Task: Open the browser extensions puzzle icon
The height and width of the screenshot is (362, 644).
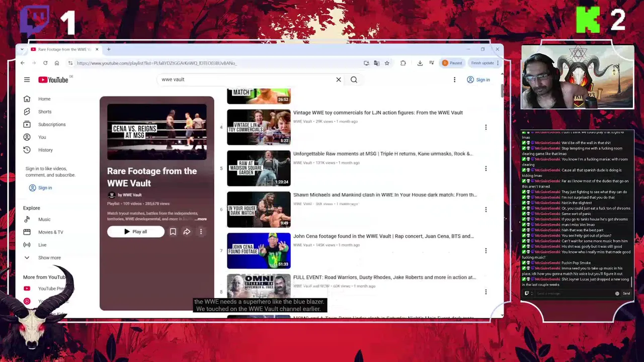Action: pos(403,63)
